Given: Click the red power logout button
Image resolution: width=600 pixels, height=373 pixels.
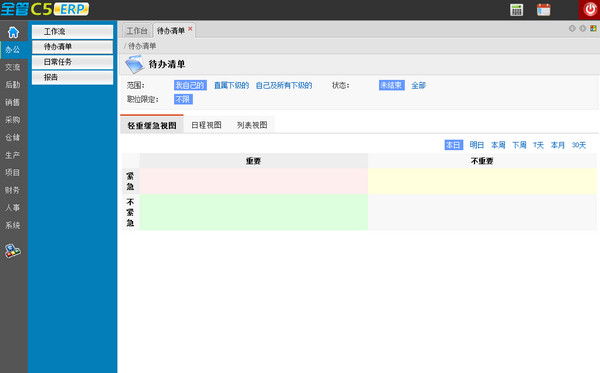Looking at the screenshot, I should tap(590, 10).
